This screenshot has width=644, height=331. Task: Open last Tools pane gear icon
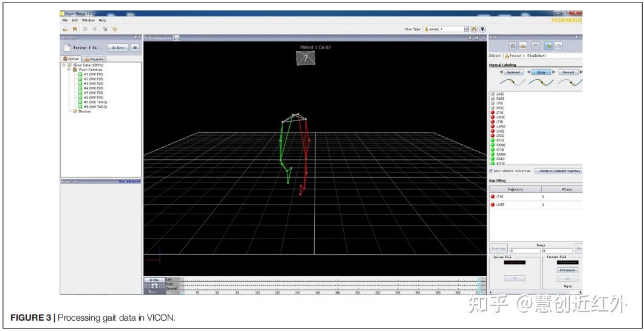pyautogui.click(x=558, y=46)
